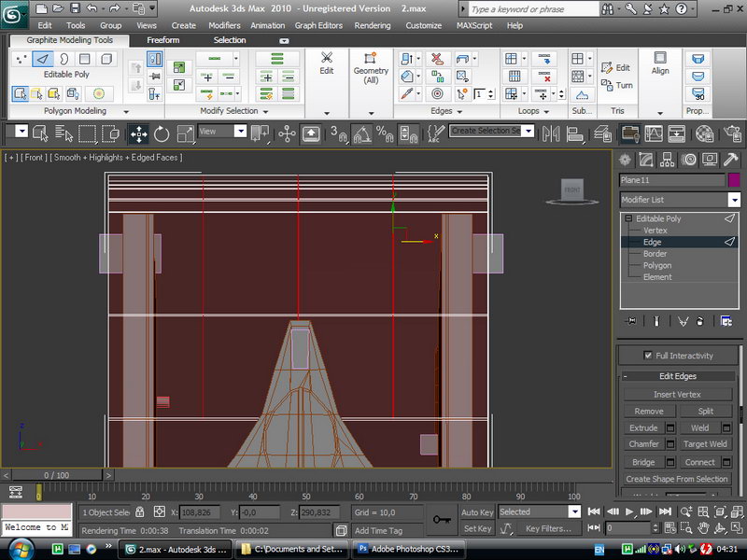
Task: Click the Chamfer button
Action: pos(643,444)
